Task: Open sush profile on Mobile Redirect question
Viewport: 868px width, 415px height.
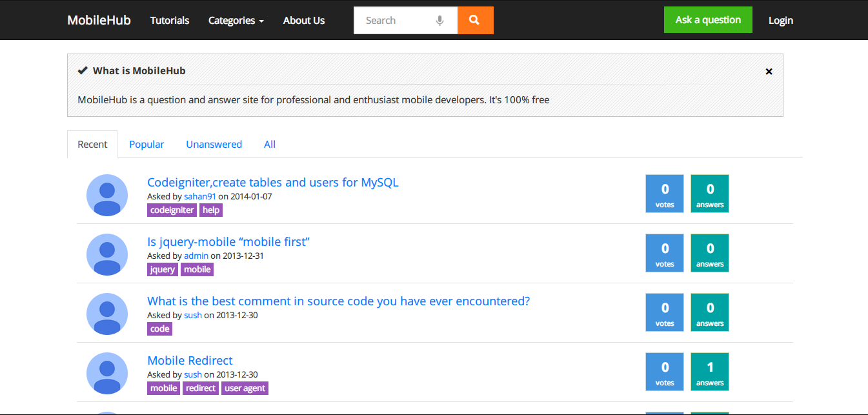Action: (193, 374)
